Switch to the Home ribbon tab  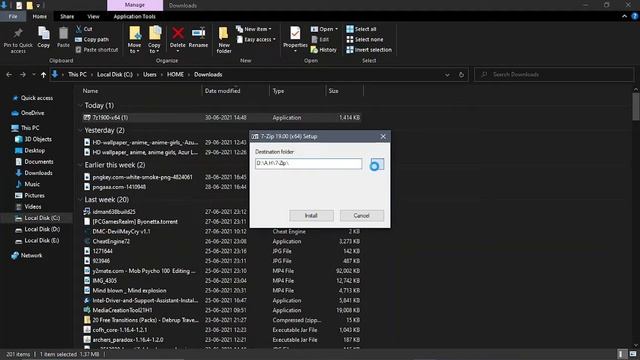tap(40, 16)
